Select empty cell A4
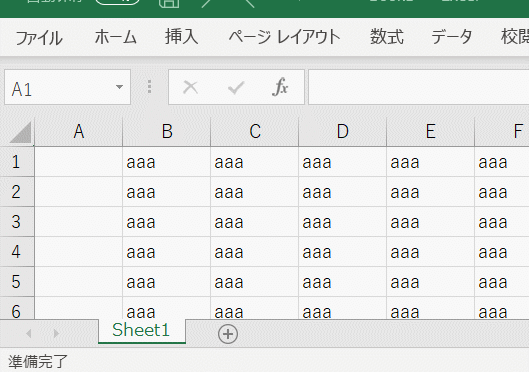 79,252
